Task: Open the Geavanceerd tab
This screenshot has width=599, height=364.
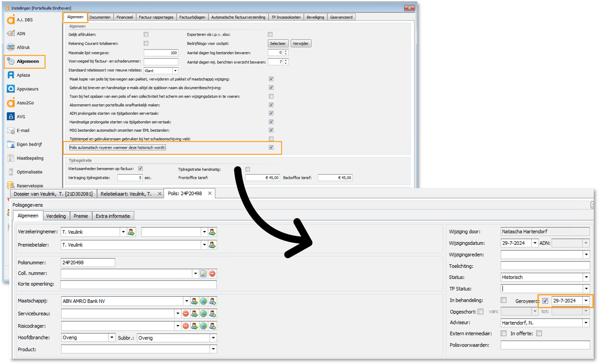Action: pyautogui.click(x=341, y=17)
